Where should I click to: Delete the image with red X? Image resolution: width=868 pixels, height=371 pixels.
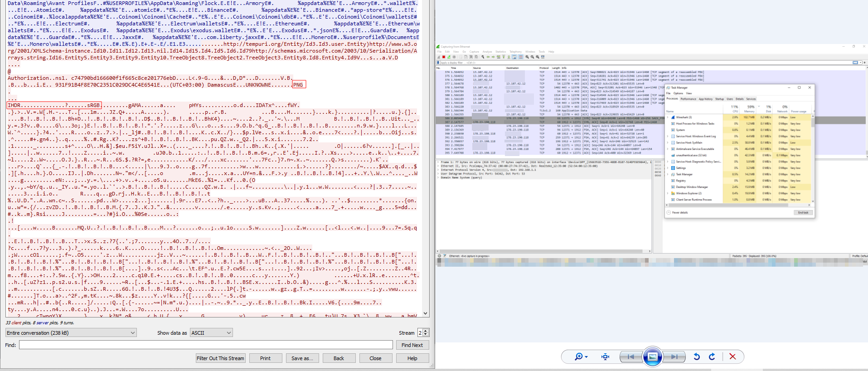click(732, 357)
